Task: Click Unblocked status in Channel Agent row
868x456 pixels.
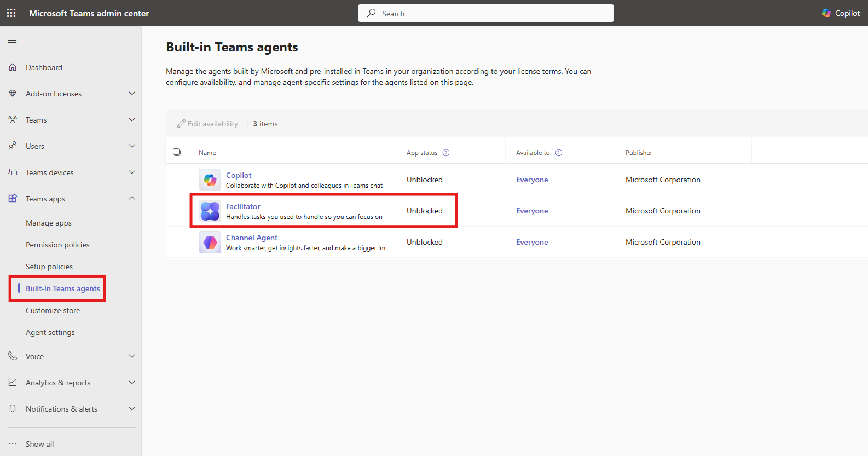Action: 425,242
